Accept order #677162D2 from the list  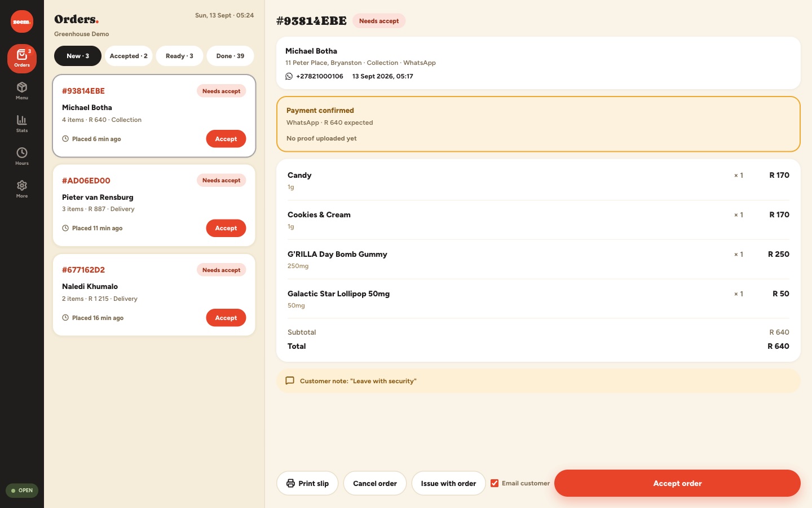coord(226,318)
